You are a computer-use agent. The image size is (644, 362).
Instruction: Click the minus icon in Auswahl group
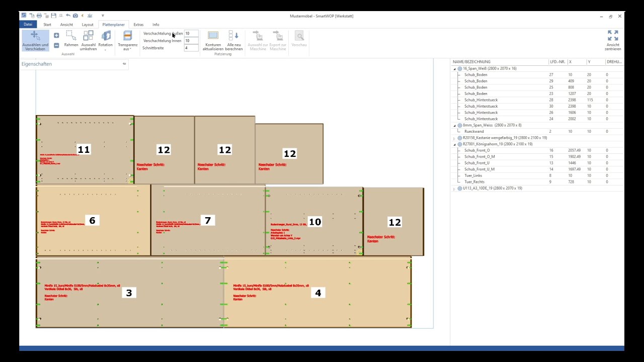point(56,45)
